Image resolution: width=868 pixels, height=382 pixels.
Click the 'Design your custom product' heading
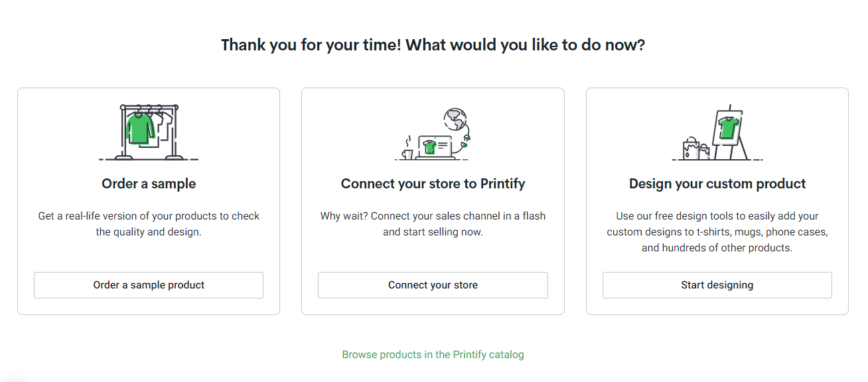click(x=717, y=184)
